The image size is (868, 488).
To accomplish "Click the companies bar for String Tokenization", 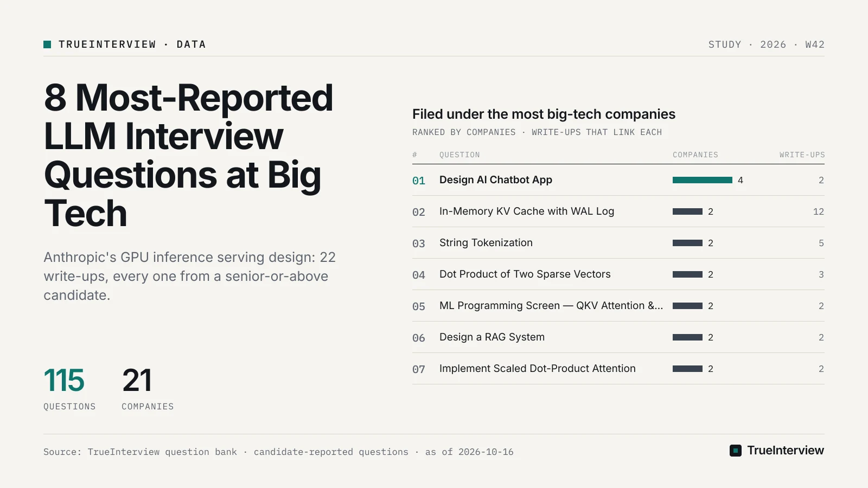I will (x=687, y=243).
